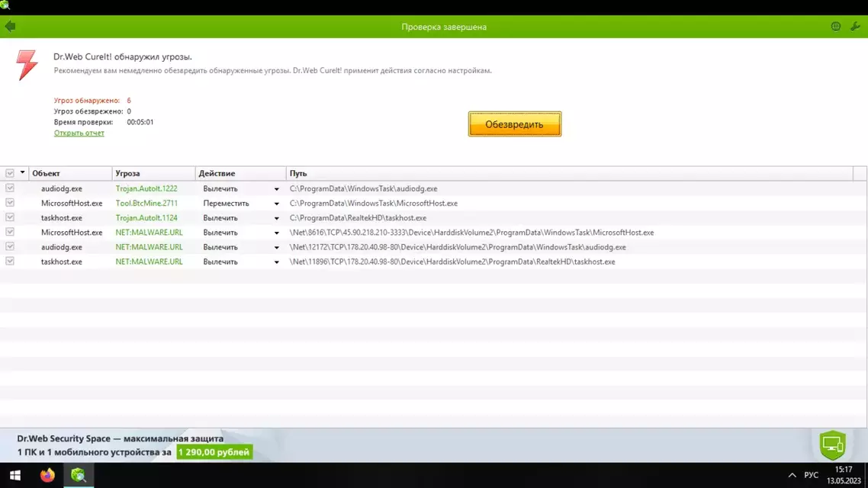Select path C:\ProgramData\WindowsTask\audiodg.exe
868x488 pixels.
(363, 188)
